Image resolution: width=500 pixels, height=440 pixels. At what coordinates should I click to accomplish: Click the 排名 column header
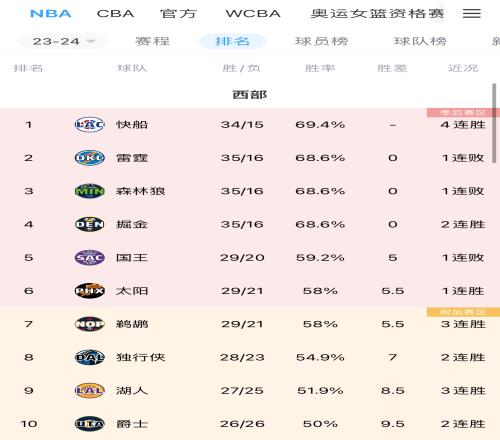tap(28, 68)
